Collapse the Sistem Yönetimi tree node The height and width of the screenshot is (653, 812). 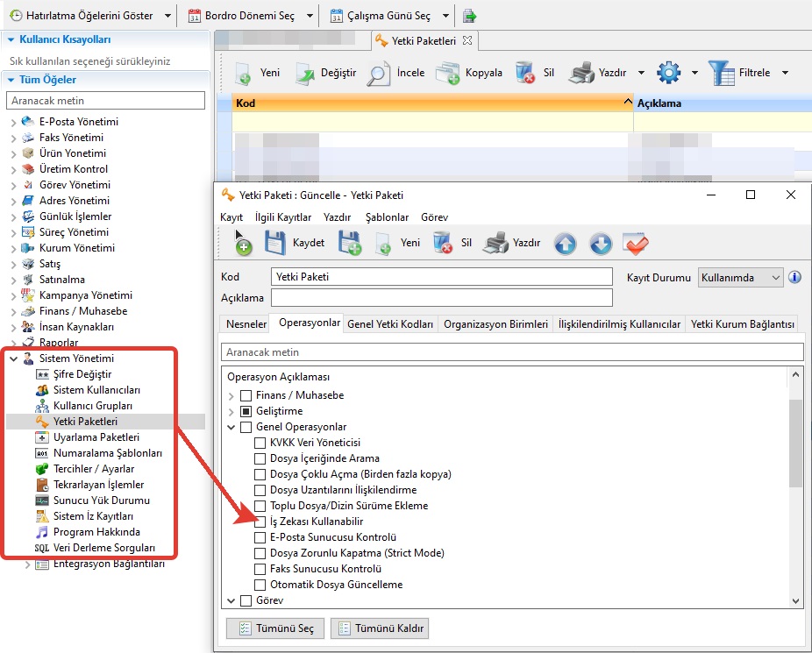[x=13, y=358]
